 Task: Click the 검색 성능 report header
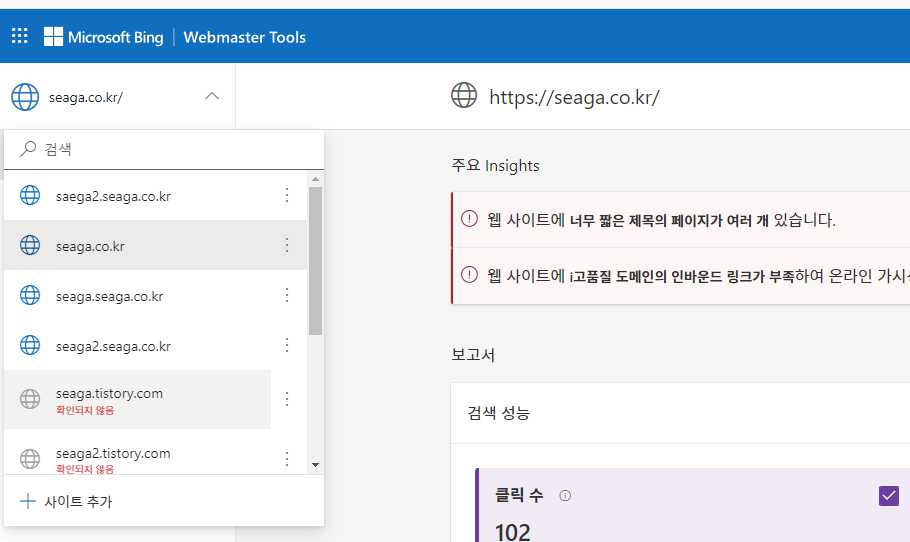[499, 413]
